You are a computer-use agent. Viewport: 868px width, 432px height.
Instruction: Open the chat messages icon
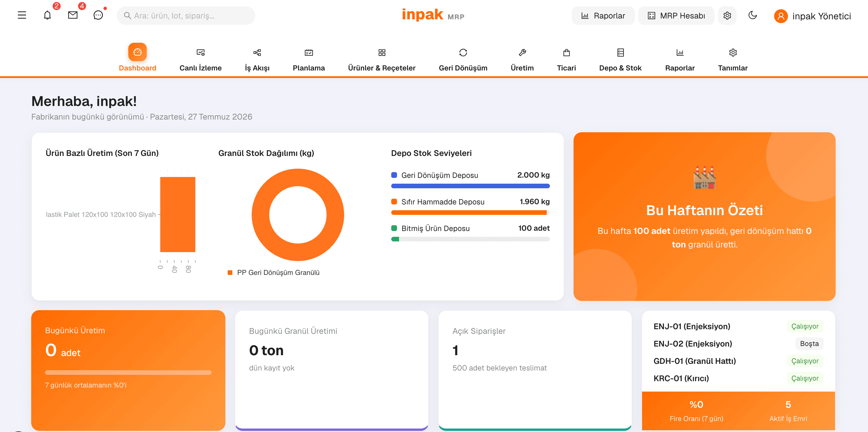pos(98,15)
